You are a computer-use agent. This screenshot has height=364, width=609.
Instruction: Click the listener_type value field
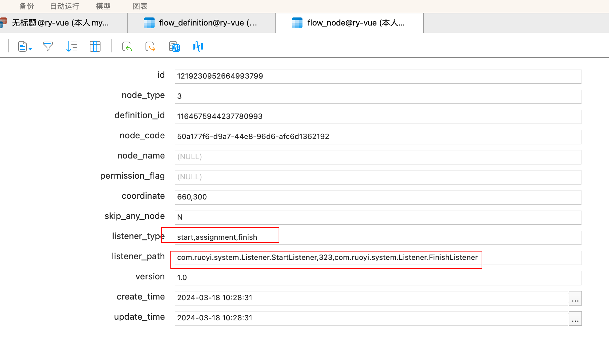378,237
